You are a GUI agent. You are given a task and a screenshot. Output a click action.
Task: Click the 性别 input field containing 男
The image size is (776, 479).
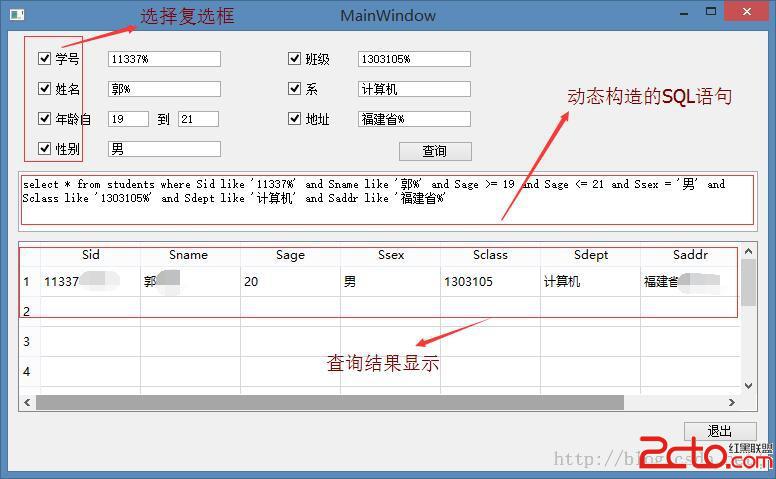click(164, 149)
